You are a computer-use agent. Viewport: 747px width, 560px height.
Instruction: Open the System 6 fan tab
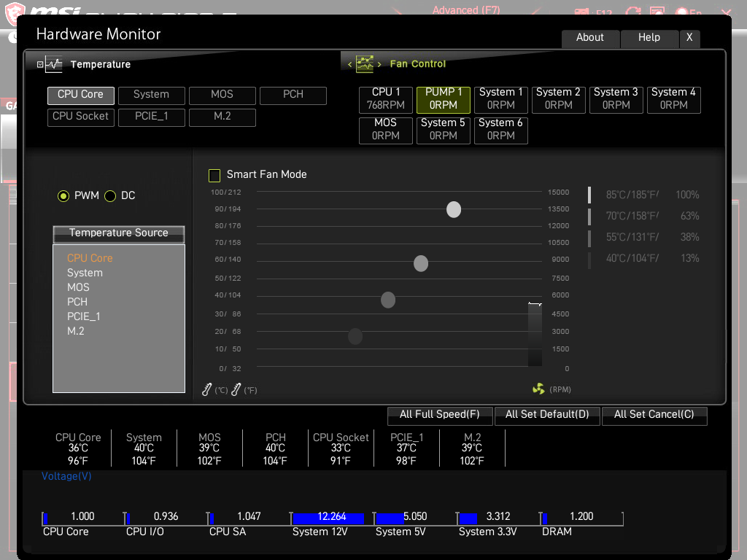pos(501,130)
